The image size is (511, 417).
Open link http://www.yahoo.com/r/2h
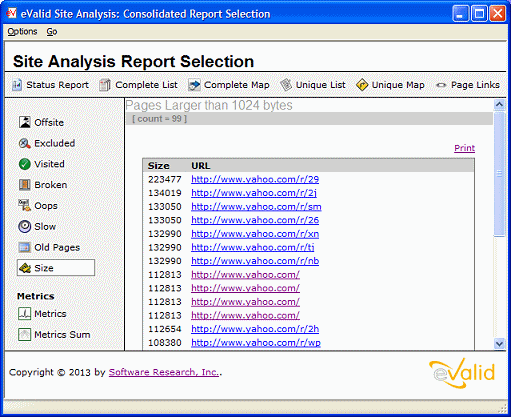pyautogui.click(x=255, y=329)
